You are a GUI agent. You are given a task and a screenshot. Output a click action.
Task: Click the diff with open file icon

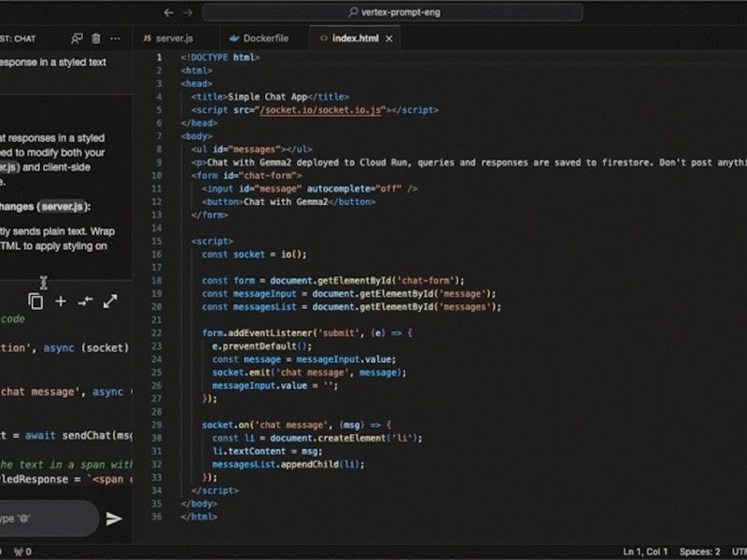[x=85, y=301]
